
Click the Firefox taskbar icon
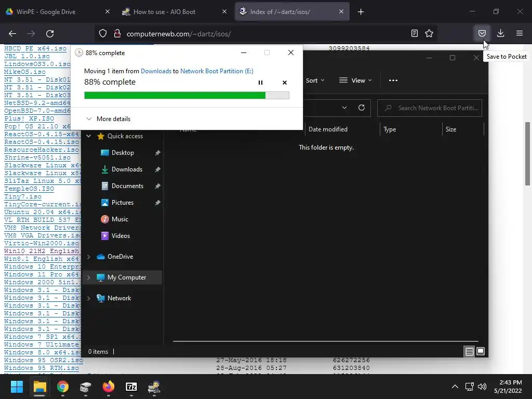pyautogui.click(x=108, y=387)
